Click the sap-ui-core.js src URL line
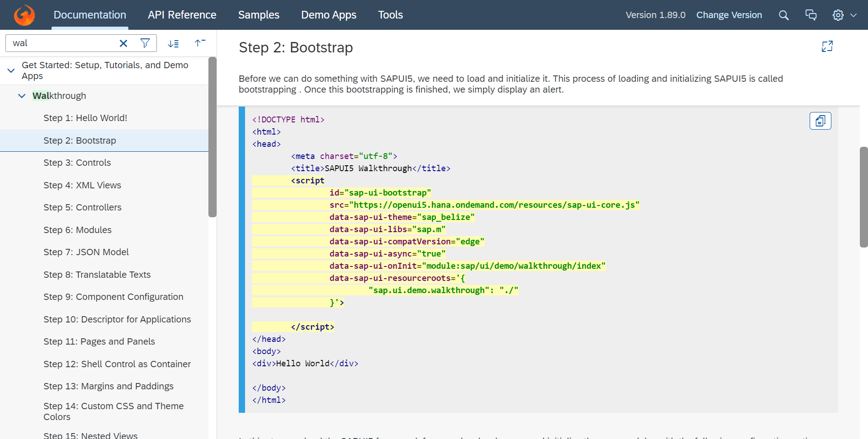The width and height of the screenshot is (868, 439). coord(484,205)
